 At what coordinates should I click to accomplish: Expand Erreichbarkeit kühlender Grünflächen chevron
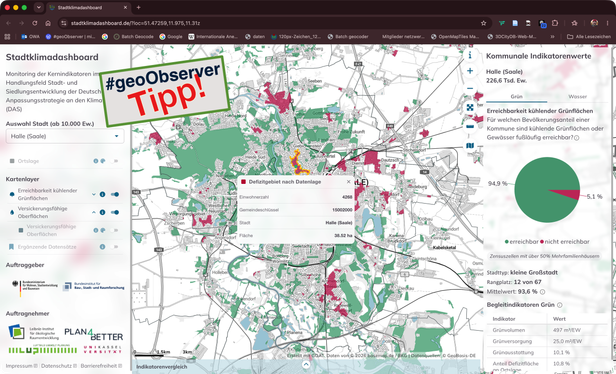pos(94,194)
